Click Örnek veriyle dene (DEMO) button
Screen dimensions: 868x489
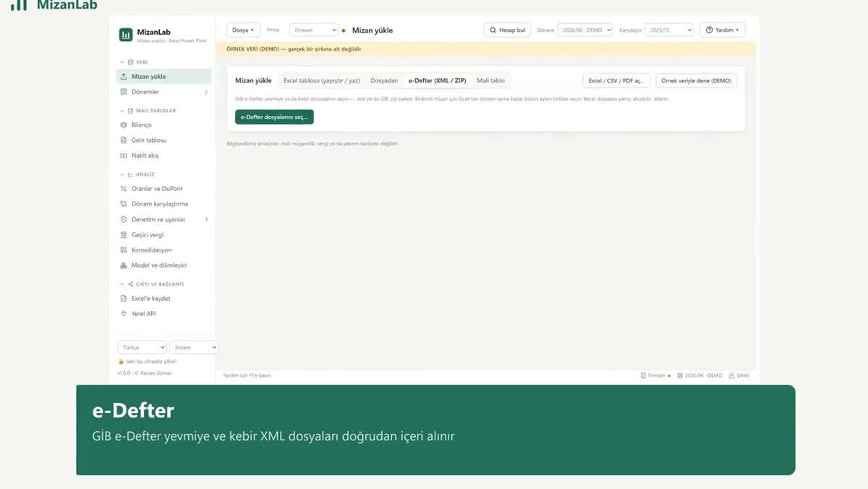[697, 80]
